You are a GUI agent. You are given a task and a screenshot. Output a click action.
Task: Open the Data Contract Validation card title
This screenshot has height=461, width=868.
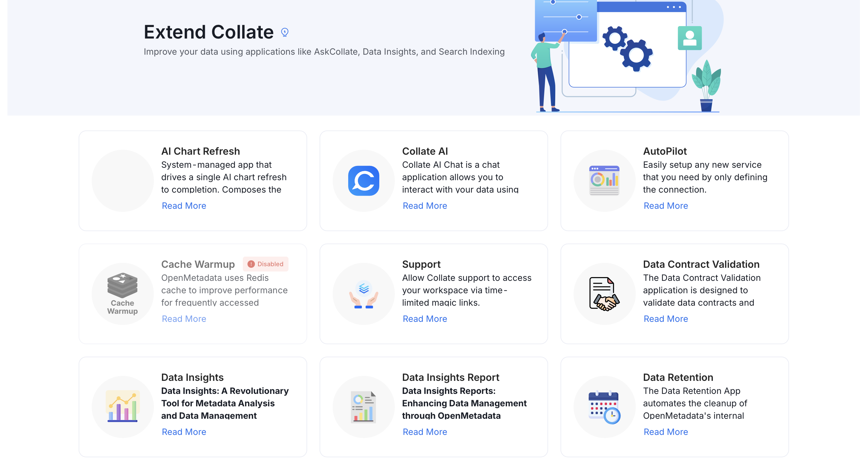[701, 264]
